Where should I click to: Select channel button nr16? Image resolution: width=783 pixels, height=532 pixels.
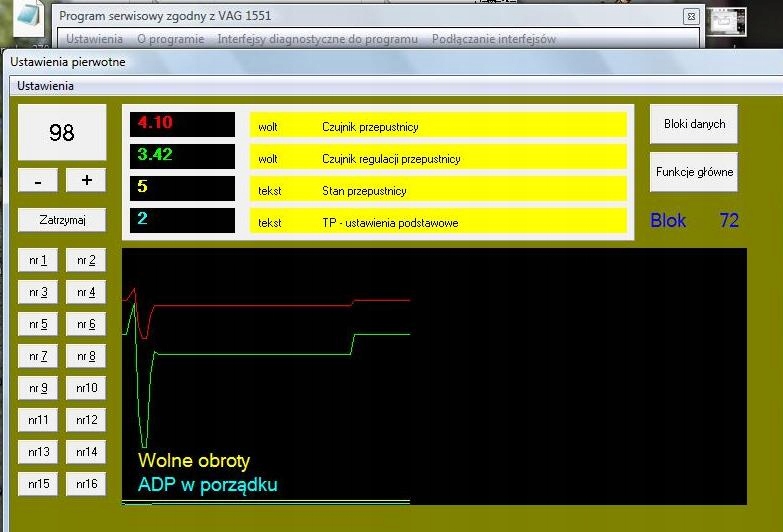[86, 485]
